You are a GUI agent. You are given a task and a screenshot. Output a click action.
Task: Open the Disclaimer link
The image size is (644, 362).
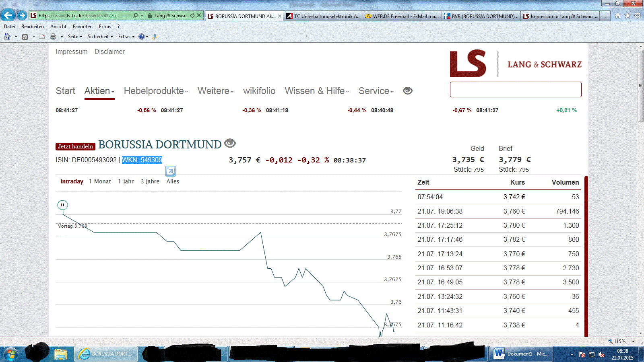pyautogui.click(x=109, y=51)
